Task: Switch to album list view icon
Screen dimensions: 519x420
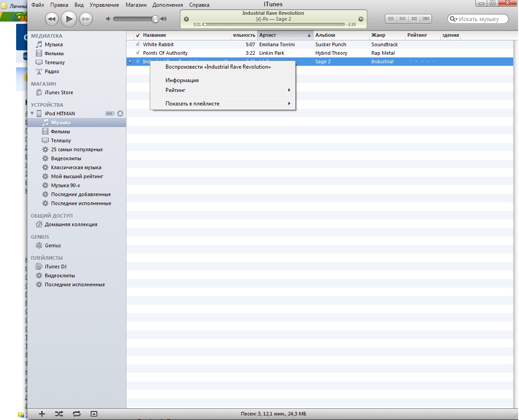Action: click(402, 19)
